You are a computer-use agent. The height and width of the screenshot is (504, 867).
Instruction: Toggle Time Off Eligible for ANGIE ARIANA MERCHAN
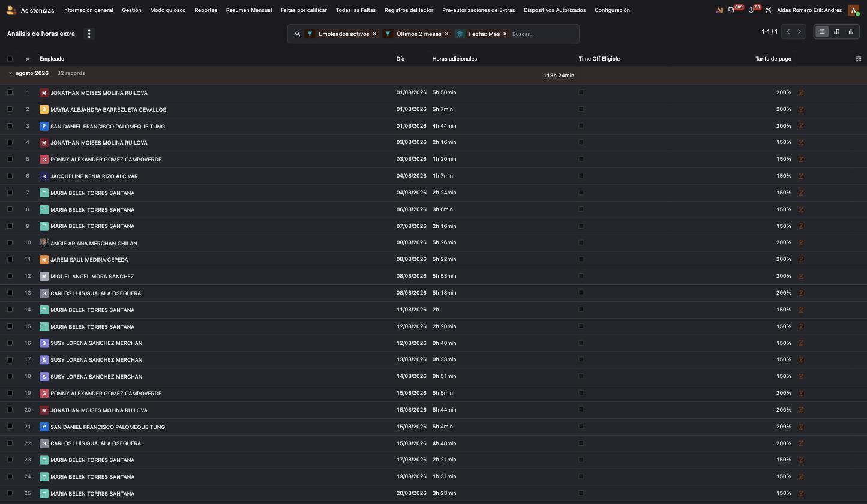(x=581, y=242)
